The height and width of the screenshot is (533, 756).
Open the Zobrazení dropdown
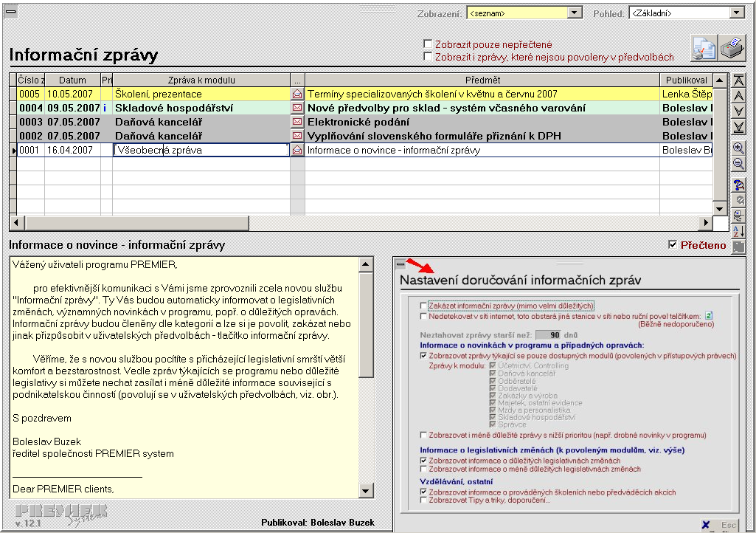tap(575, 13)
